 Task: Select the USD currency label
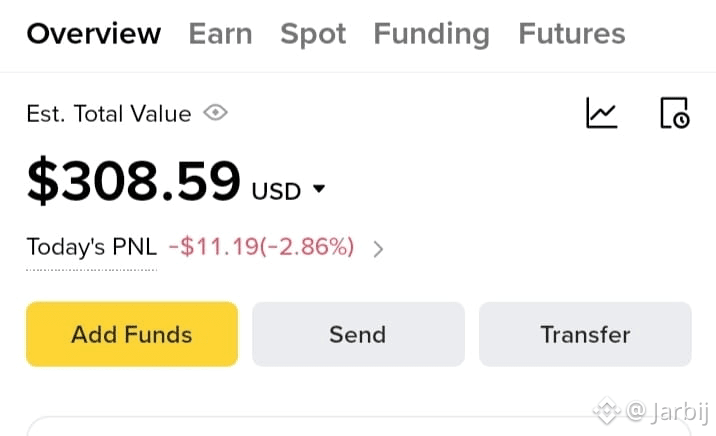[276, 191]
